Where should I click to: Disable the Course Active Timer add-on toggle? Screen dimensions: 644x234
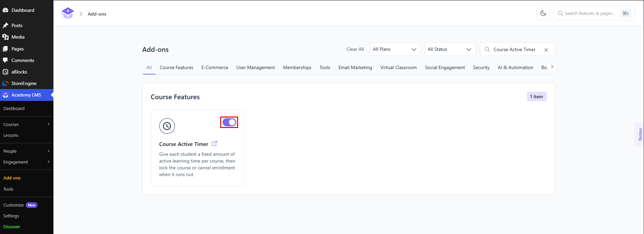tap(229, 122)
